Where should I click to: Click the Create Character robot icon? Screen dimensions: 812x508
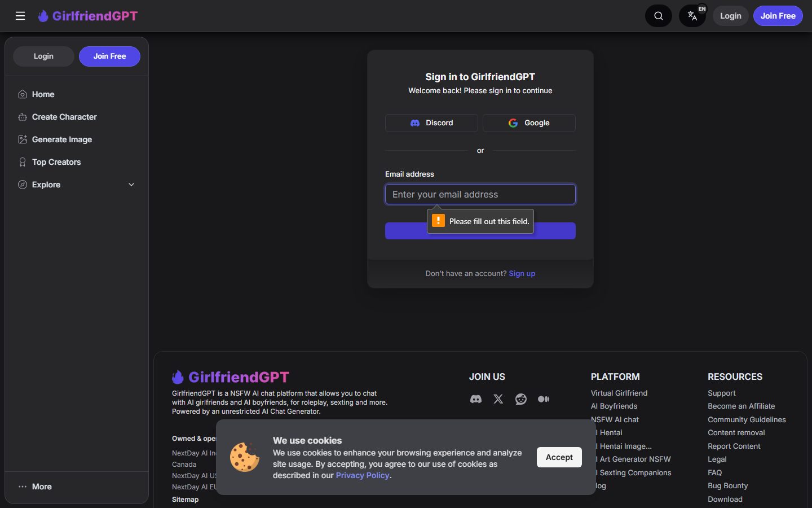click(x=23, y=117)
